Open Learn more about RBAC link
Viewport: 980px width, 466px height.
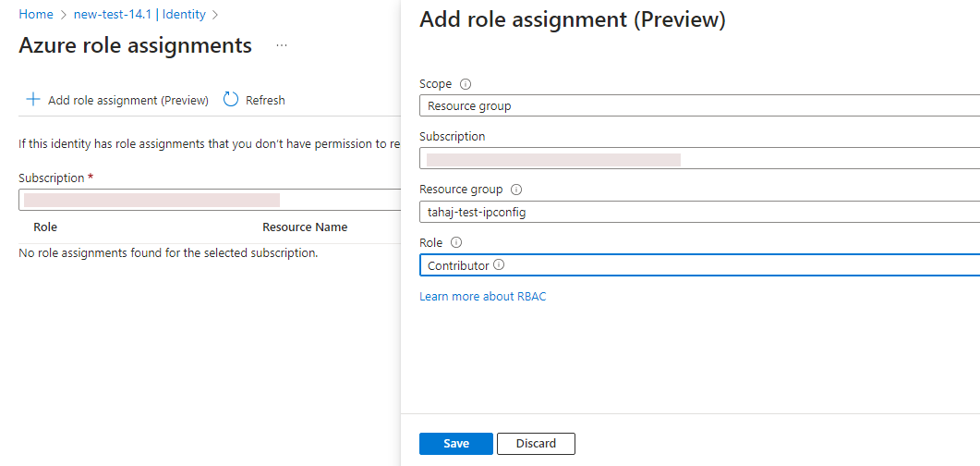(482, 297)
